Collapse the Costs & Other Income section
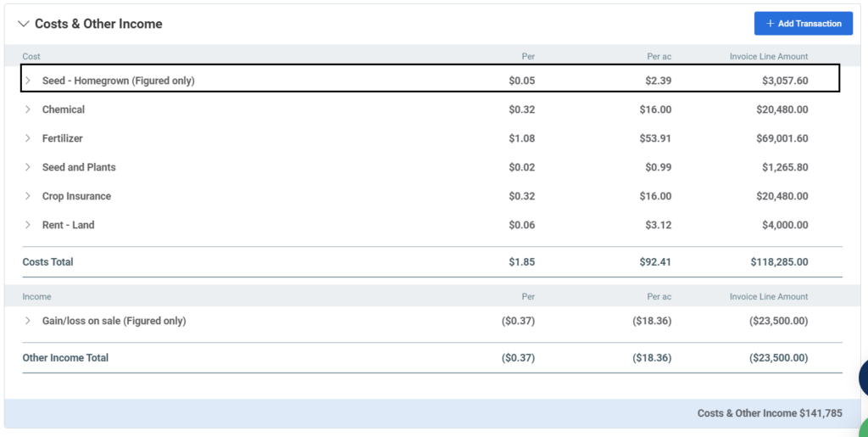The height and width of the screenshot is (437, 868). point(23,24)
